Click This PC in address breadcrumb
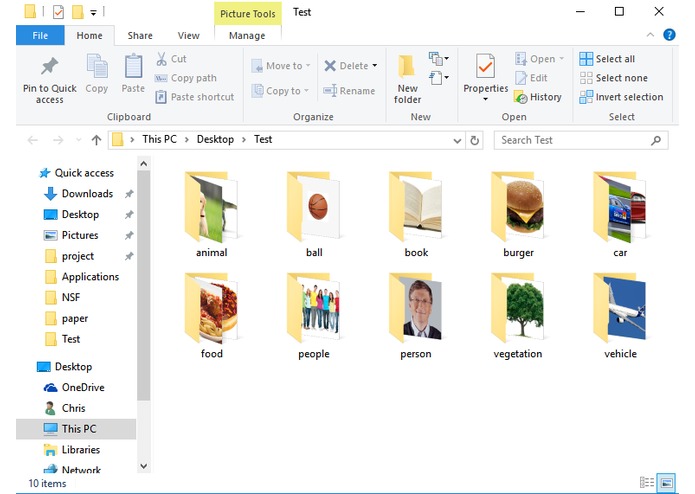The image size is (695, 494). pos(159,140)
